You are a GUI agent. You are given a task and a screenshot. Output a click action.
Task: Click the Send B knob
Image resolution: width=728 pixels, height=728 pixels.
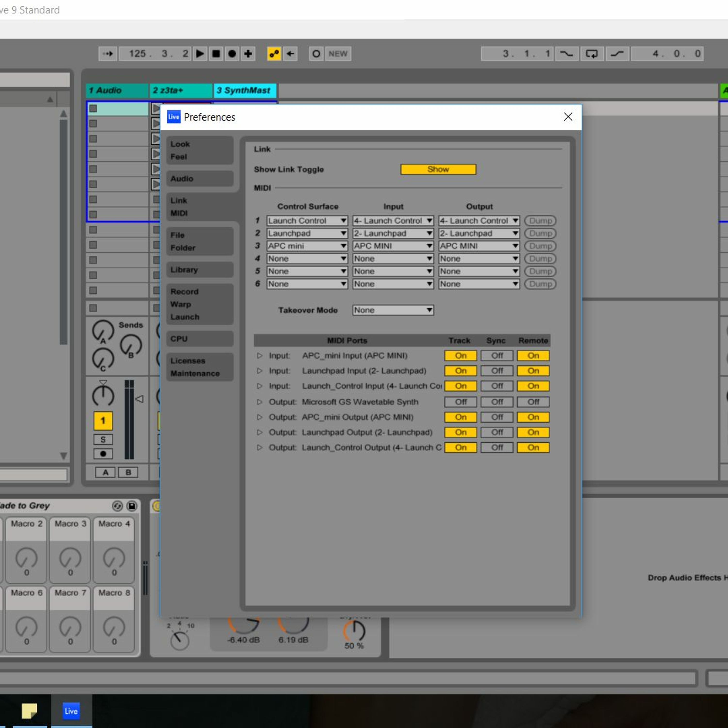(131, 345)
